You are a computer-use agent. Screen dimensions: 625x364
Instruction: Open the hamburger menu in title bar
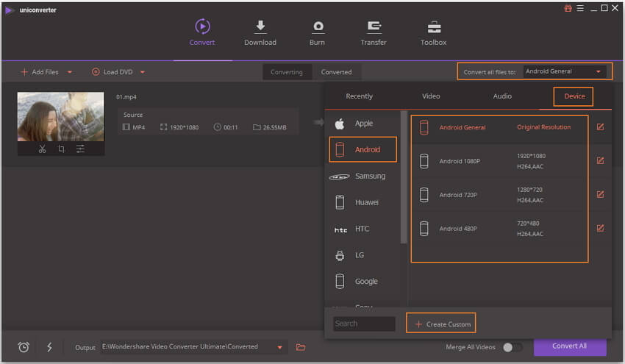(580, 8)
